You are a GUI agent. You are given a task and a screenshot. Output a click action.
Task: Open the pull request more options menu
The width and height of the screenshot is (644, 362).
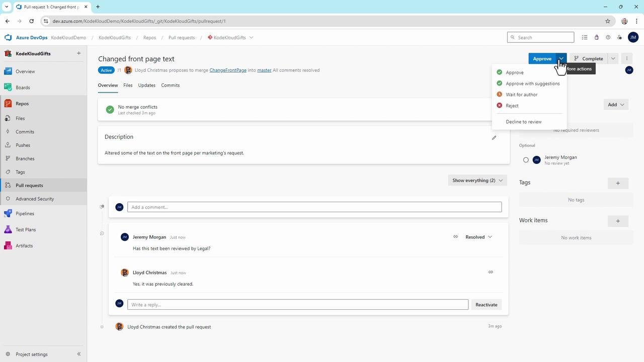[627, 59]
